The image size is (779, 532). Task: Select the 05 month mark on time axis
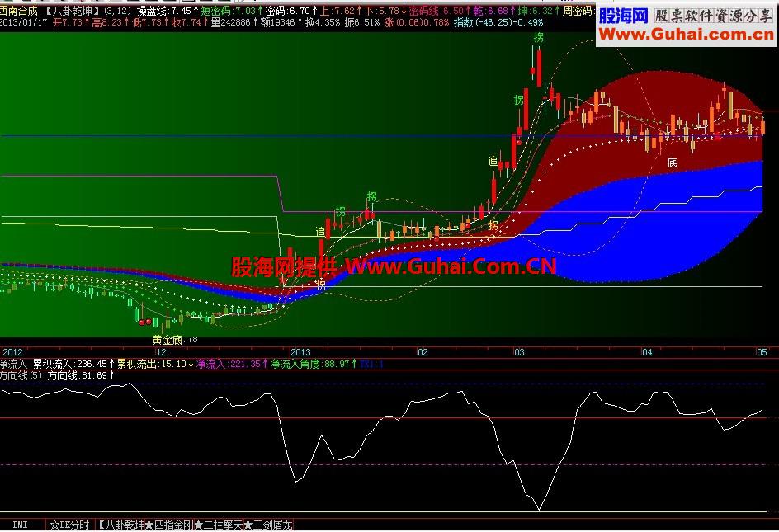pos(762,352)
